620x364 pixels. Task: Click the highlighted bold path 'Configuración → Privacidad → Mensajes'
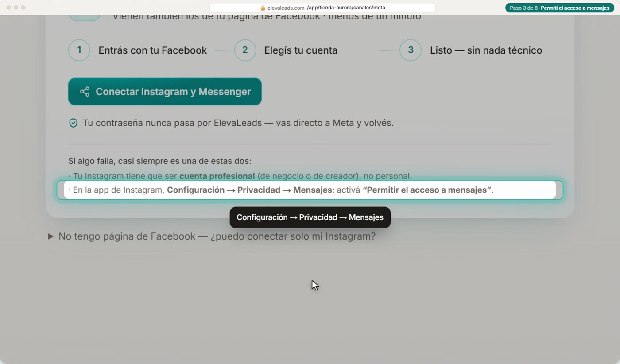coord(249,190)
